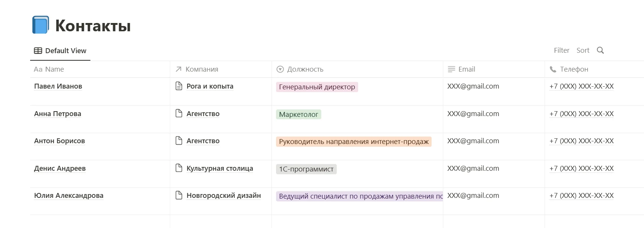Open the Юлия Александрова contact page

(x=69, y=196)
